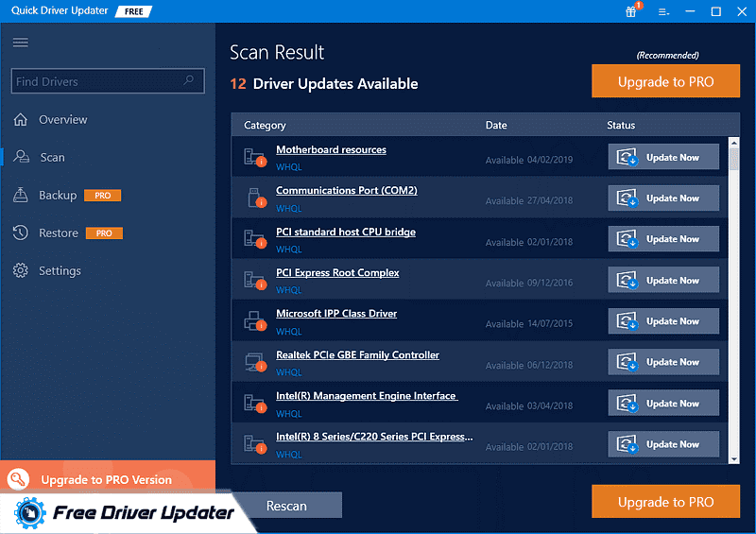The image size is (756, 534).
Task: Click the PRO badge next to Restore
Action: [x=104, y=233]
